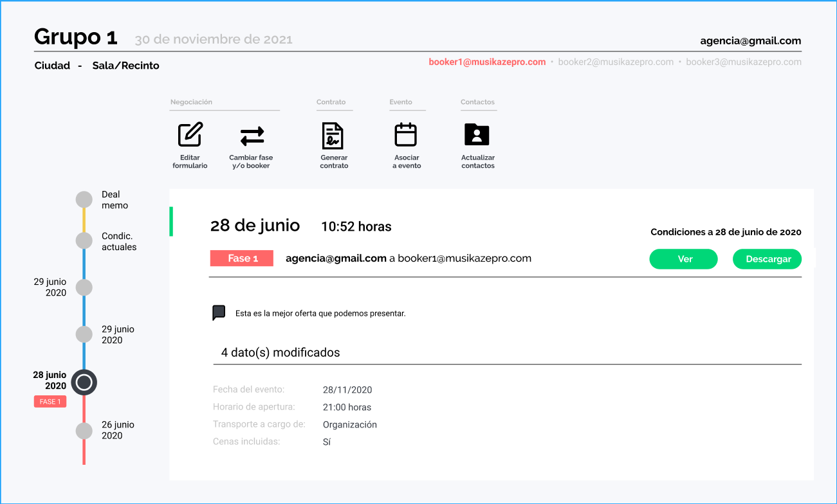Image resolution: width=837 pixels, height=504 pixels.
Task: Click the Editar formulario pencil icon
Action: coord(190,135)
